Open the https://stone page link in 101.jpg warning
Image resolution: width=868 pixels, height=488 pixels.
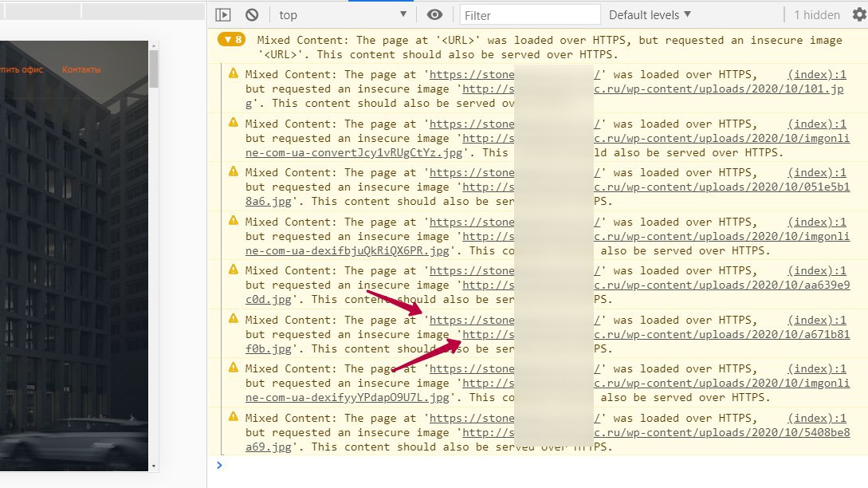(472, 74)
